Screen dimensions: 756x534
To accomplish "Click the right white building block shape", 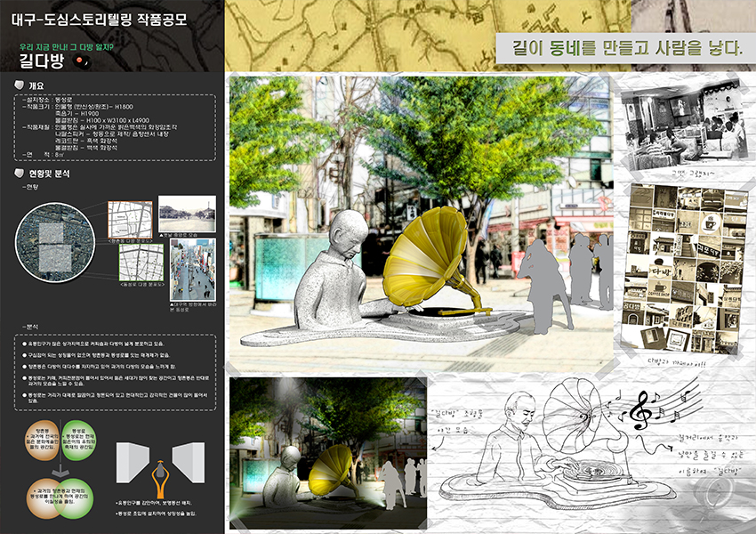I will tap(189, 463).
